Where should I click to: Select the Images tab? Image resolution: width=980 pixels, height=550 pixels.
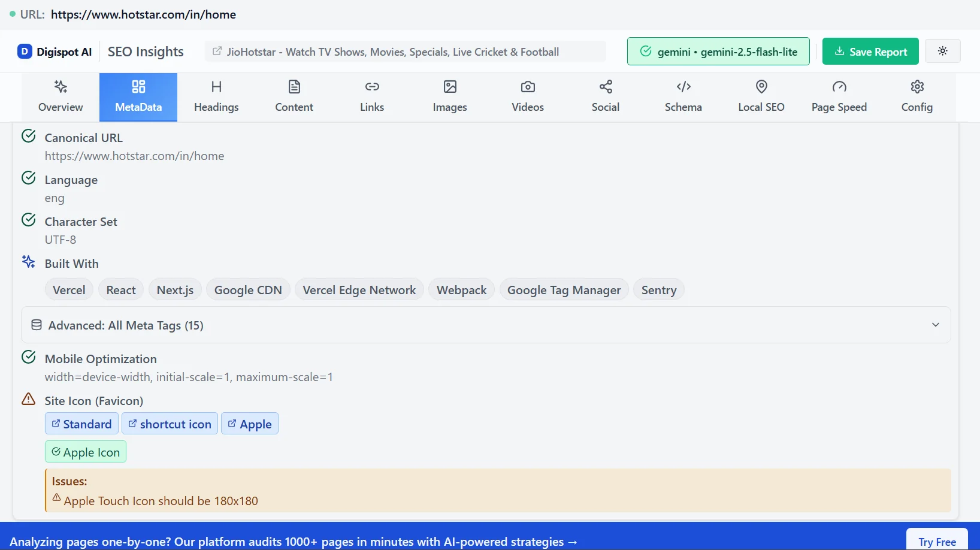[x=450, y=97]
